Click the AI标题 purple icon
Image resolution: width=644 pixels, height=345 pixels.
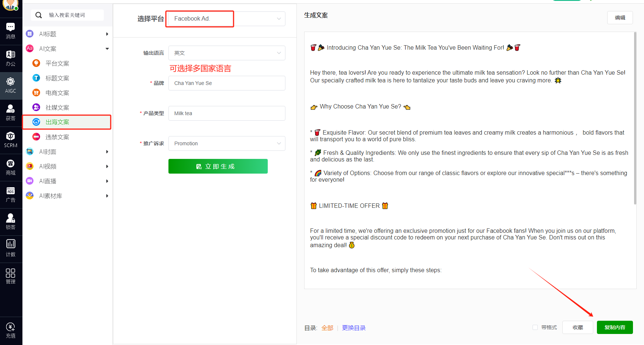[30, 34]
